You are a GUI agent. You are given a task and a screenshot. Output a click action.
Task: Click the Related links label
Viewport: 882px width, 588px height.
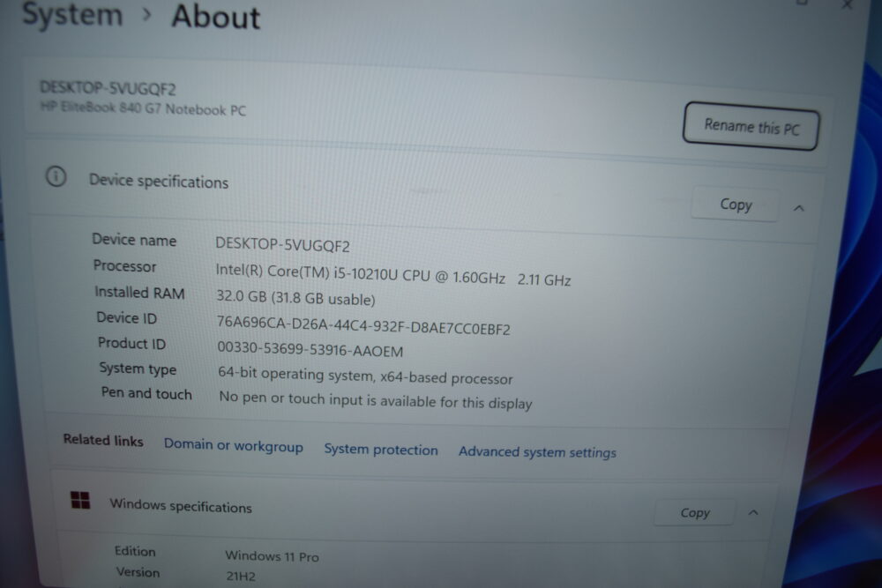(x=103, y=440)
